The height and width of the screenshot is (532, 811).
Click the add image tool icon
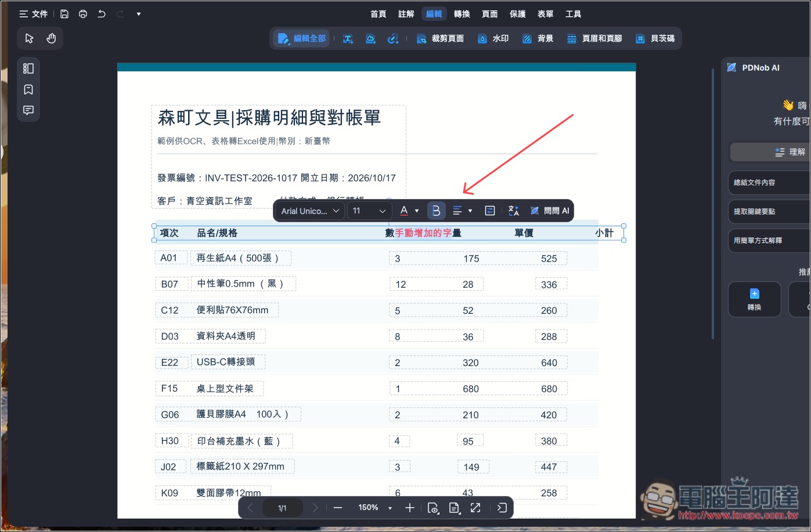click(x=370, y=39)
